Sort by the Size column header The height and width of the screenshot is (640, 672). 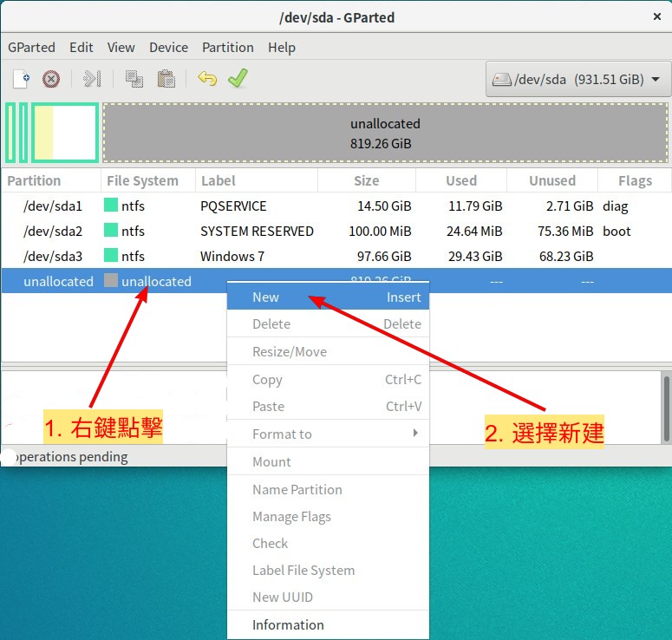tap(366, 180)
